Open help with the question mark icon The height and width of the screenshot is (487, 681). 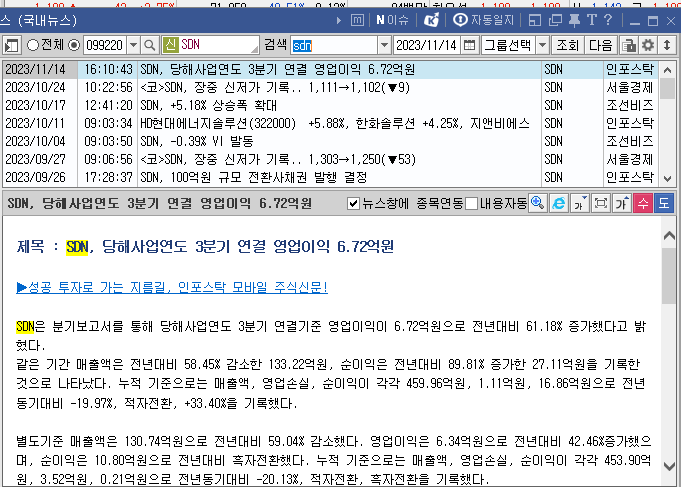pyautogui.click(x=608, y=20)
